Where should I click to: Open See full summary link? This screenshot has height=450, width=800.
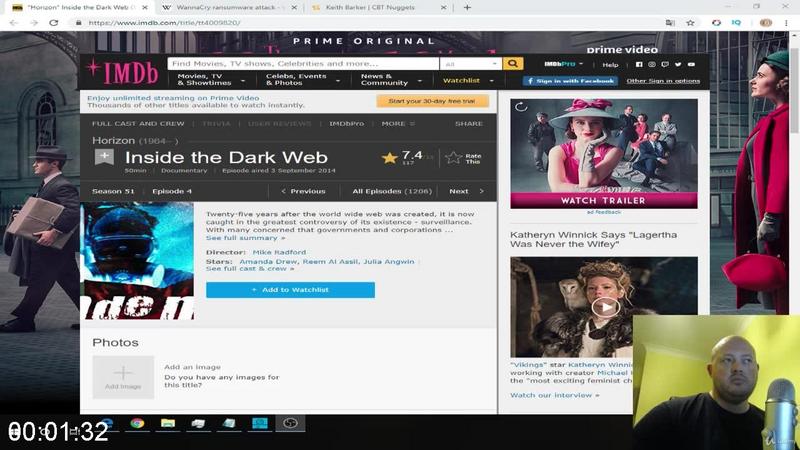(245, 238)
